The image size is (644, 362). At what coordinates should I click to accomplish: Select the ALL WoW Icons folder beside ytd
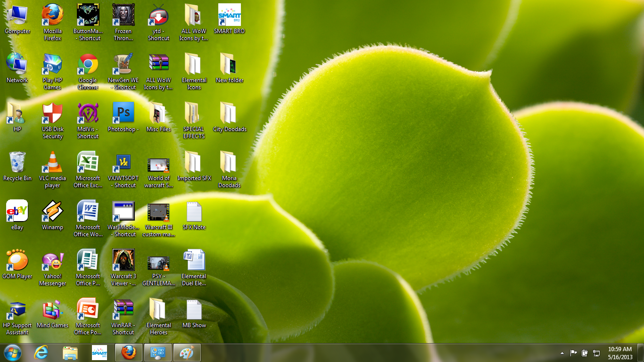(194, 22)
